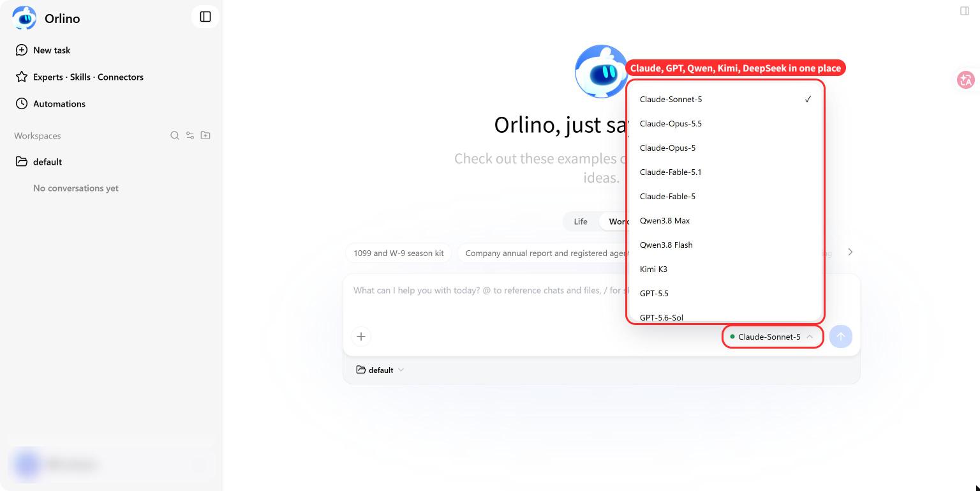Select Claude-Fable-5.1 in model list
This screenshot has height=491, width=980.
pos(725,172)
